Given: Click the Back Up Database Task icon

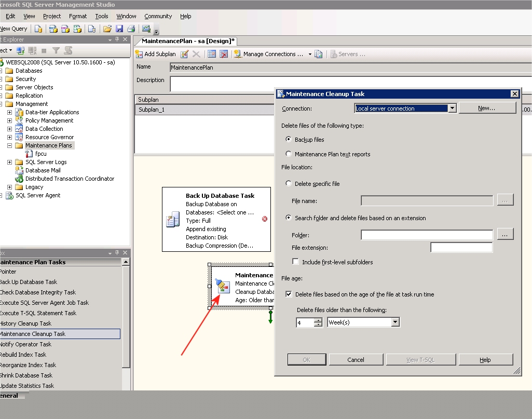Looking at the screenshot, I should 173,220.
